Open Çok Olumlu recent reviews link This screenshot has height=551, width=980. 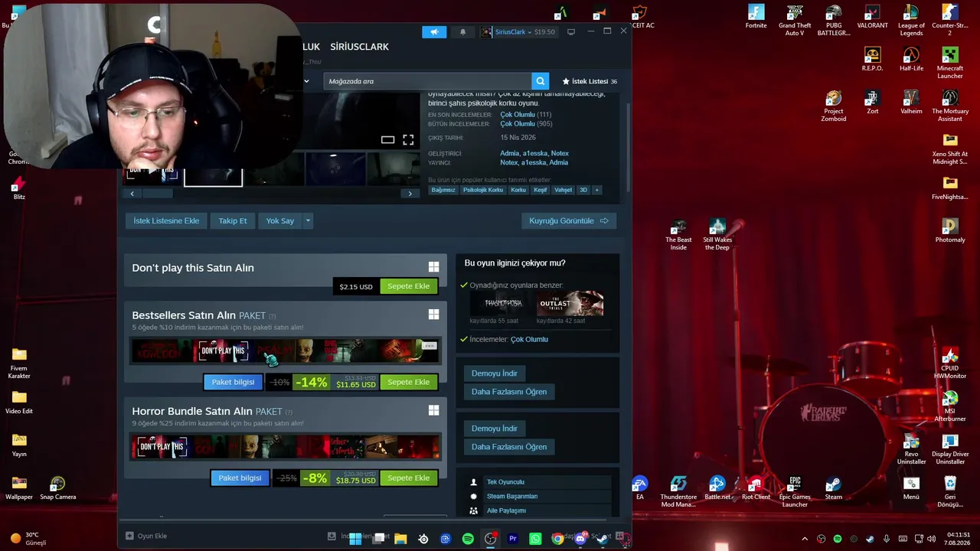518,115
